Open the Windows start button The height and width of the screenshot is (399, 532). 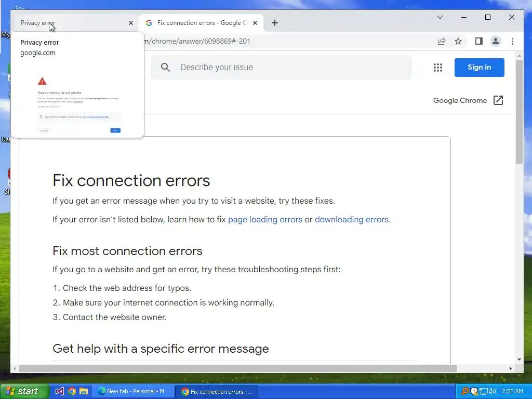point(24,391)
